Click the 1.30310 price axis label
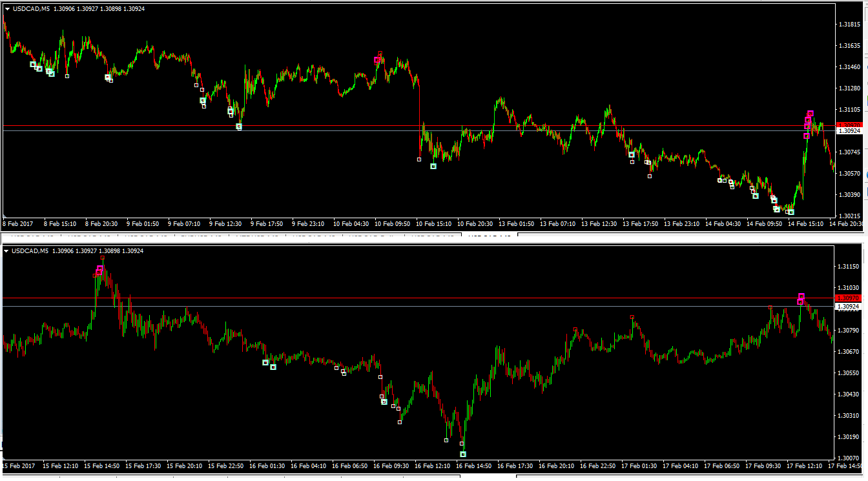 tap(849, 416)
